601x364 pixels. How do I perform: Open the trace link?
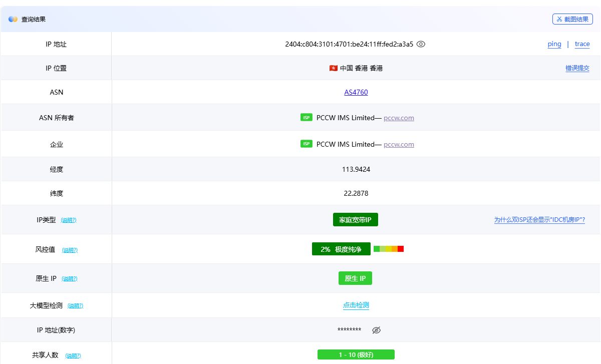point(582,44)
